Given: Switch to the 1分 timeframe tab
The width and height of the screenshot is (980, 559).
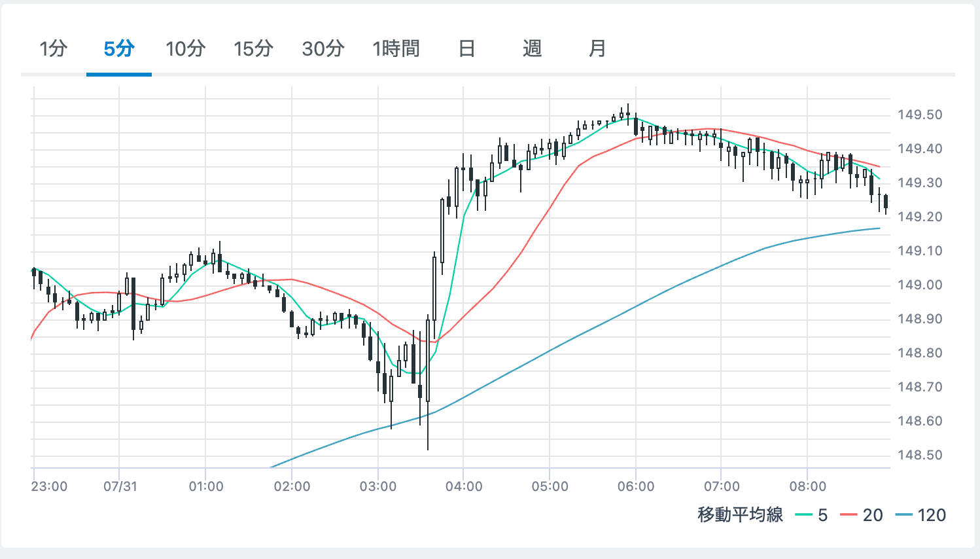Looking at the screenshot, I should [53, 48].
